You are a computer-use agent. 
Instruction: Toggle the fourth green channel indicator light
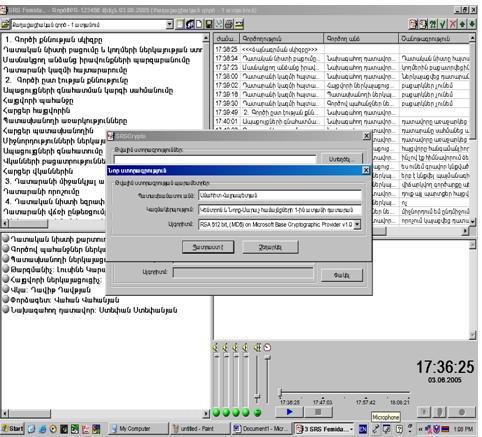point(246,413)
